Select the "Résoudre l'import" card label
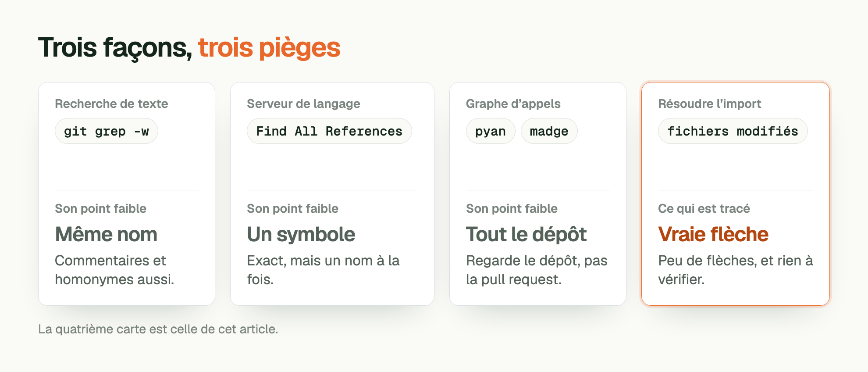Viewport: 868px width, 372px height. click(709, 104)
